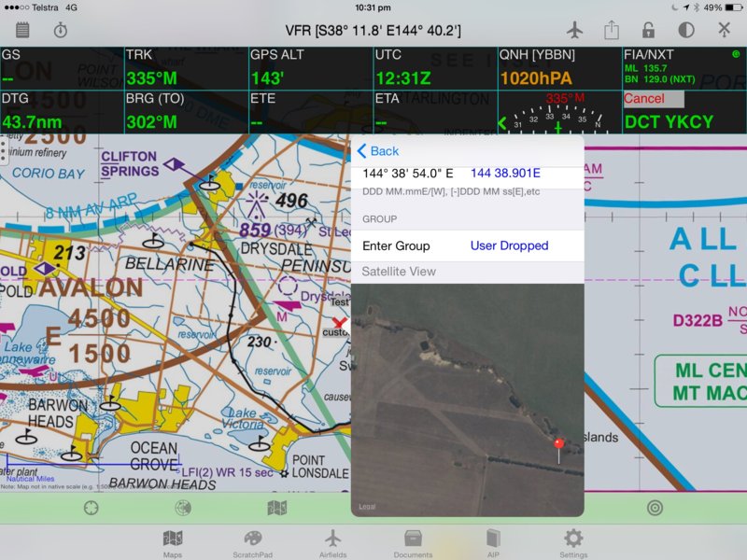This screenshot has height=560, width=747.
Task: Open the Settings tab
Action: click(573, 544)
